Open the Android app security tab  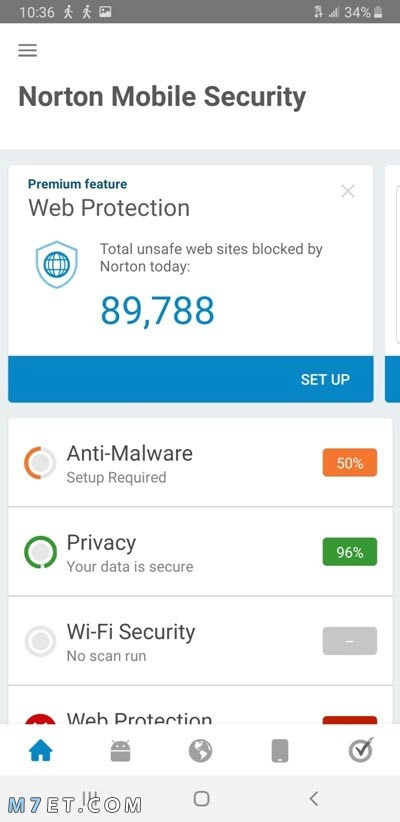coord(121,751)
